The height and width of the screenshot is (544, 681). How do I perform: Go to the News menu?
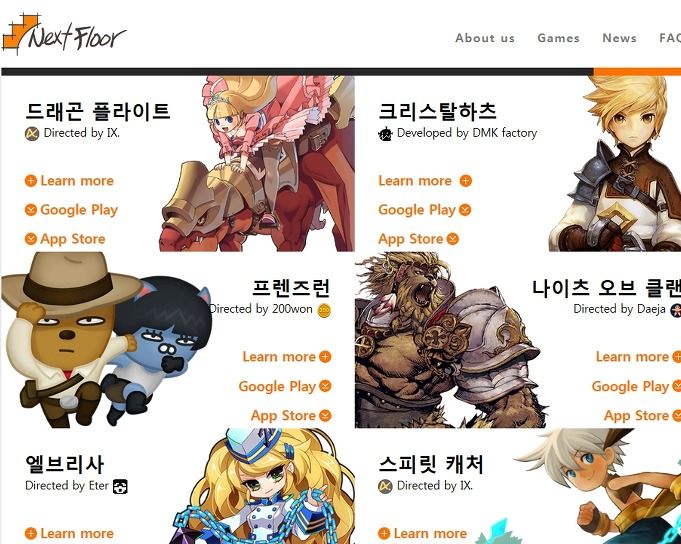619,38
